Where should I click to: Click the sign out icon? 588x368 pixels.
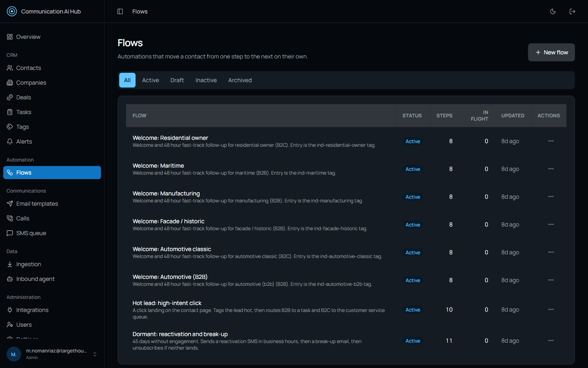(x=572, y=11)
